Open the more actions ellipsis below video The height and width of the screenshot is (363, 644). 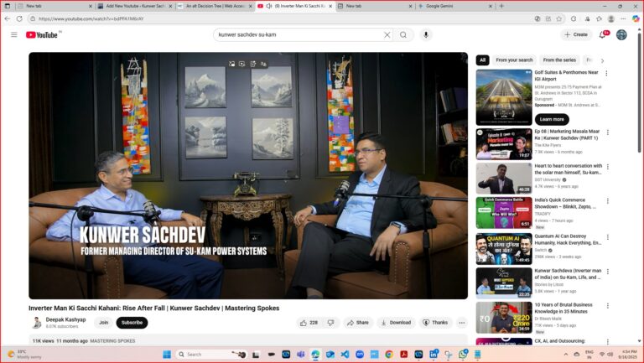pos(462,323)
